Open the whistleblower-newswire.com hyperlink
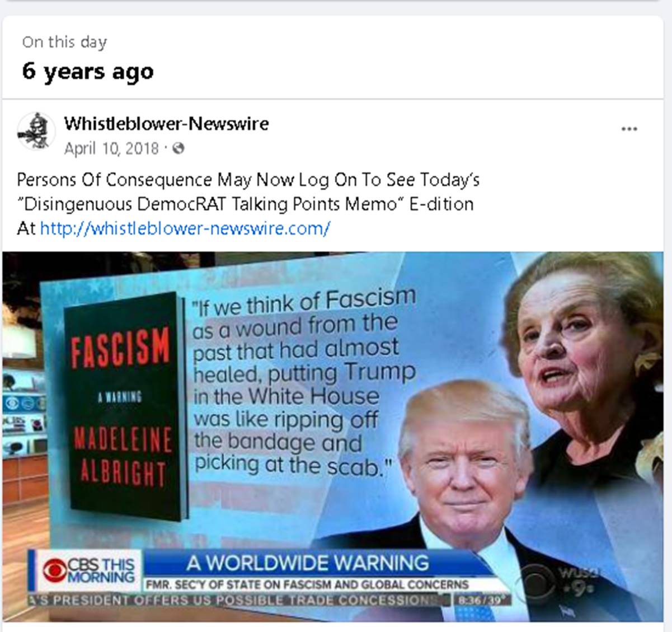Viewport: 672px width, 632px height. tap(185, 228)
